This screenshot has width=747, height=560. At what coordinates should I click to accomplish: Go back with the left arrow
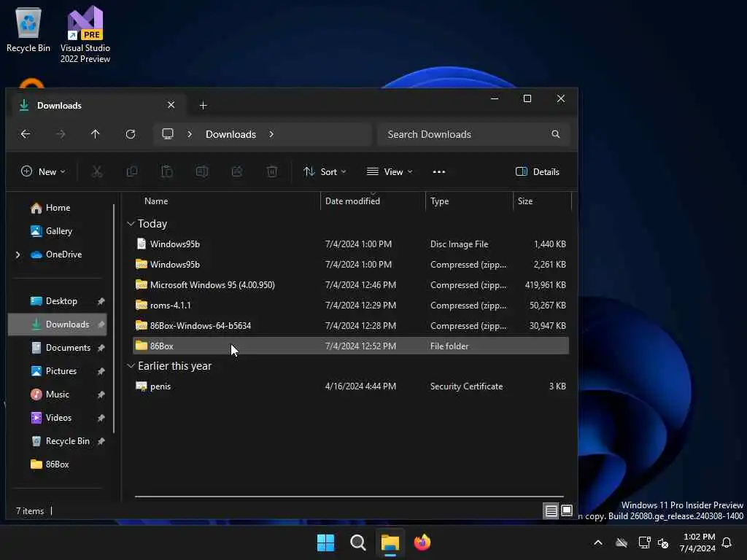[26, 134]
